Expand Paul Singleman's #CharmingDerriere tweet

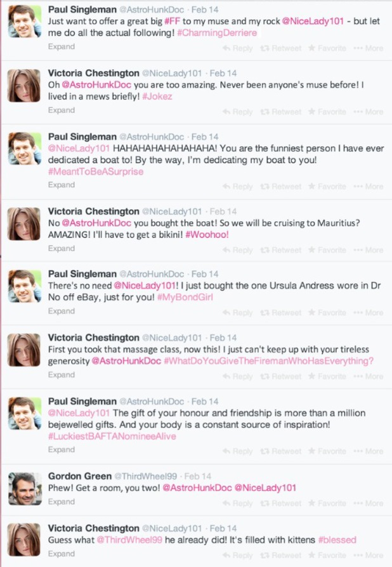click(62, 47)
